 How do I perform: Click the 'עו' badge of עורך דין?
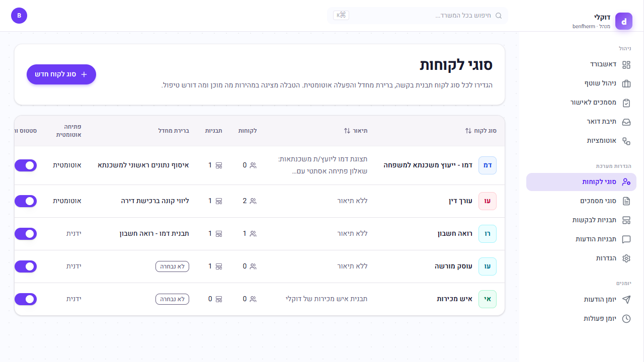tap(488, 201)
